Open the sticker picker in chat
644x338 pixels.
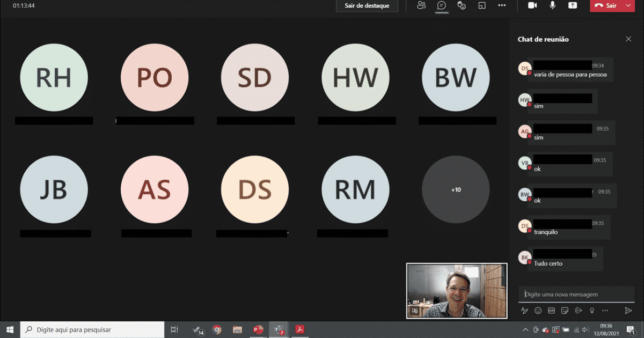(565, 310)
